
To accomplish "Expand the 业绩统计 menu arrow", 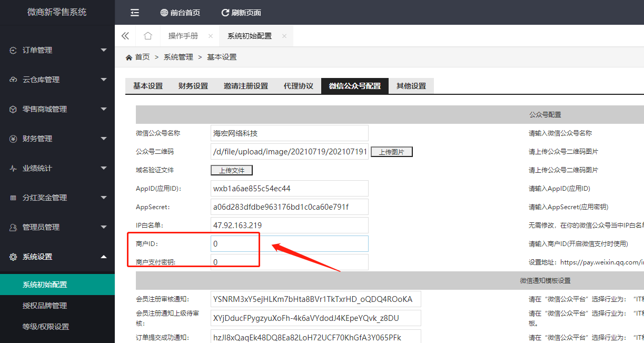I will pyautogui.click(x=104, y=168).
